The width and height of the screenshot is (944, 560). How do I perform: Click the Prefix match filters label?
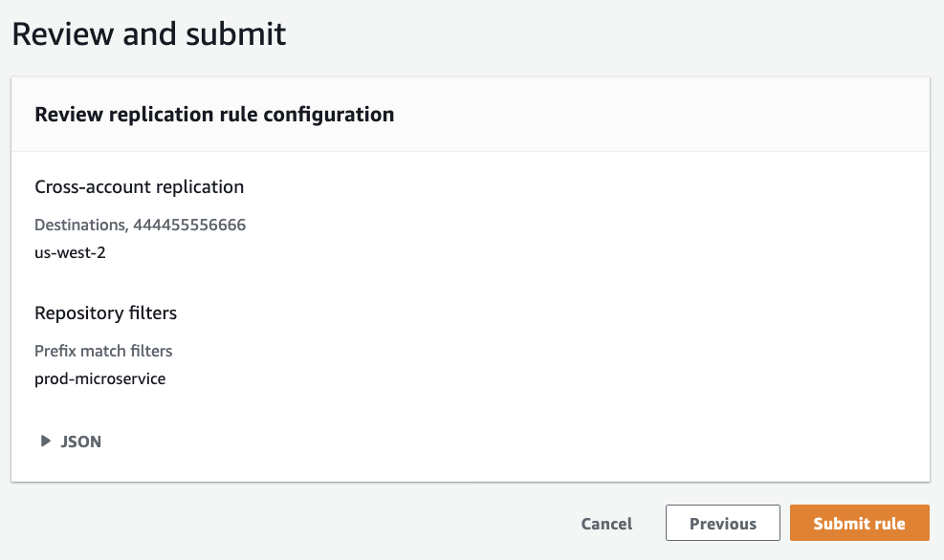103,351
